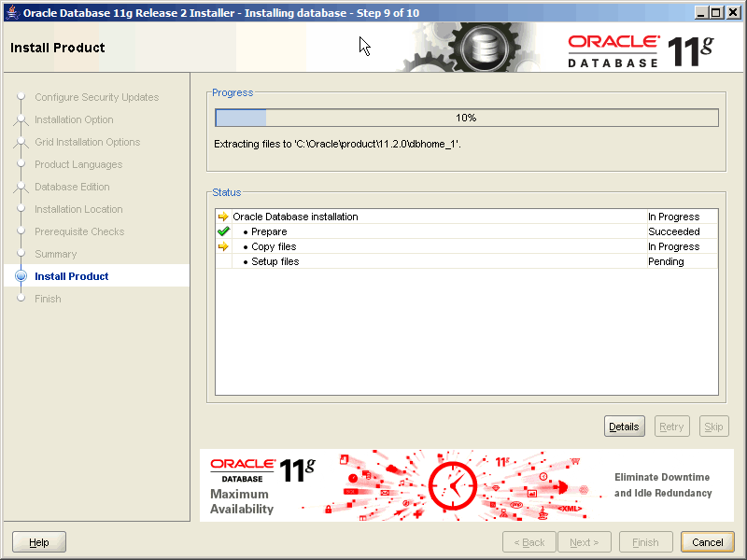747x560 pixels.
Task: Select Finish step in sidebar
Action: tap(48, 299)
